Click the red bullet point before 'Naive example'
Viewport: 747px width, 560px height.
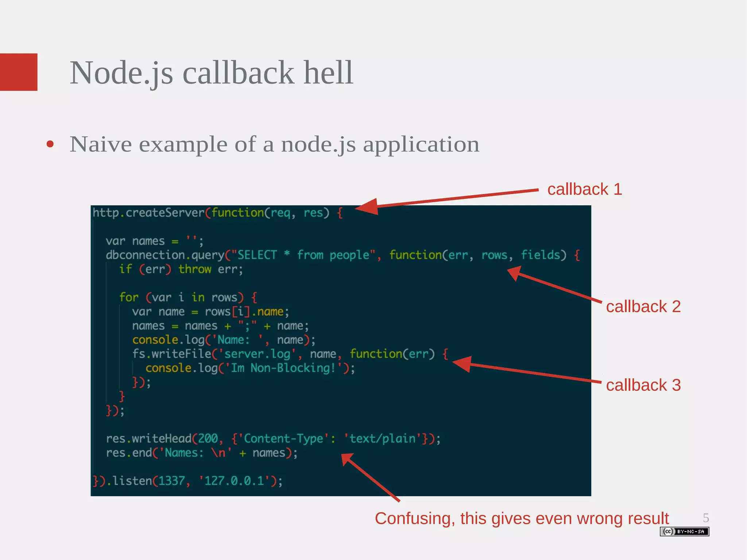[x=50, y=144]
